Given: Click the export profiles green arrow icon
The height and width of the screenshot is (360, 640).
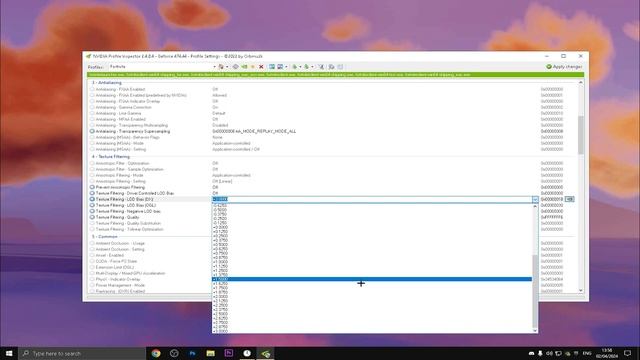Looking at the screenshot, I should coord(294,67).
